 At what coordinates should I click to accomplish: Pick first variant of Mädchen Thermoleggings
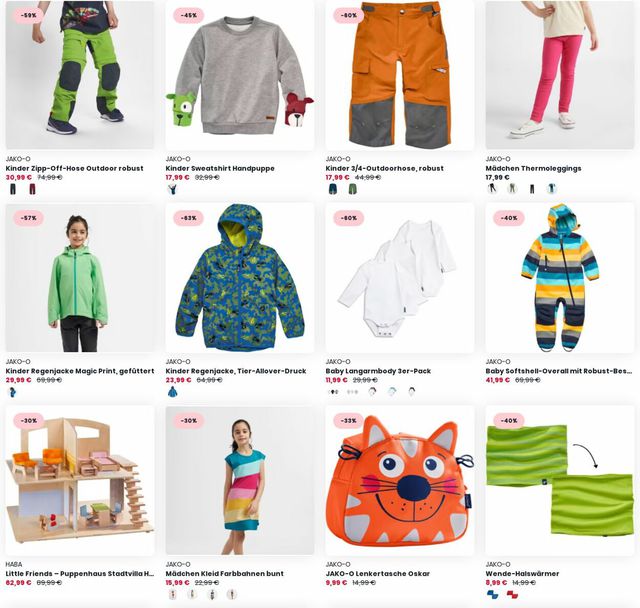click(x=493, y=189)
